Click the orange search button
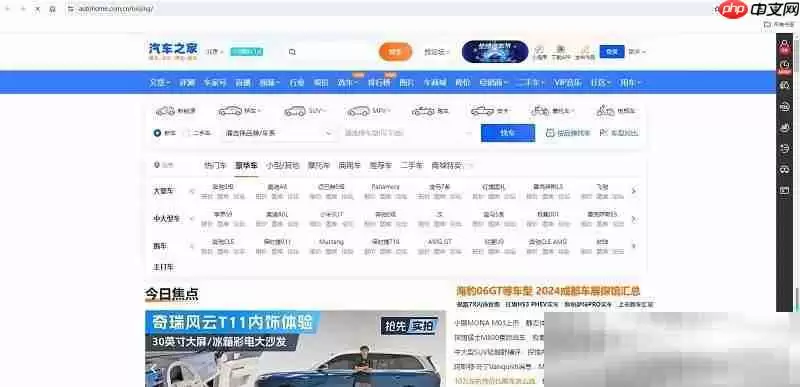 coord(395,52)
